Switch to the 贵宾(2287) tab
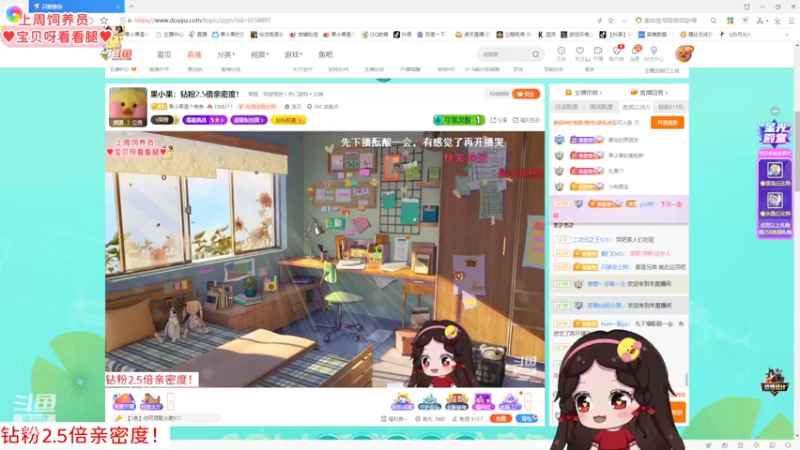Screen dimensions: 800x450 click(x=636, y=107)
